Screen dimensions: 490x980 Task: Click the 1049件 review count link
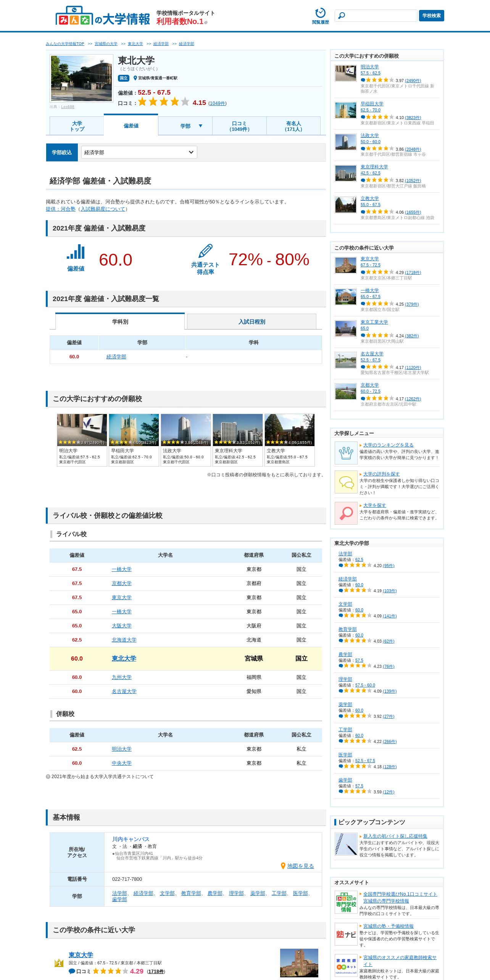pos(217,103)
